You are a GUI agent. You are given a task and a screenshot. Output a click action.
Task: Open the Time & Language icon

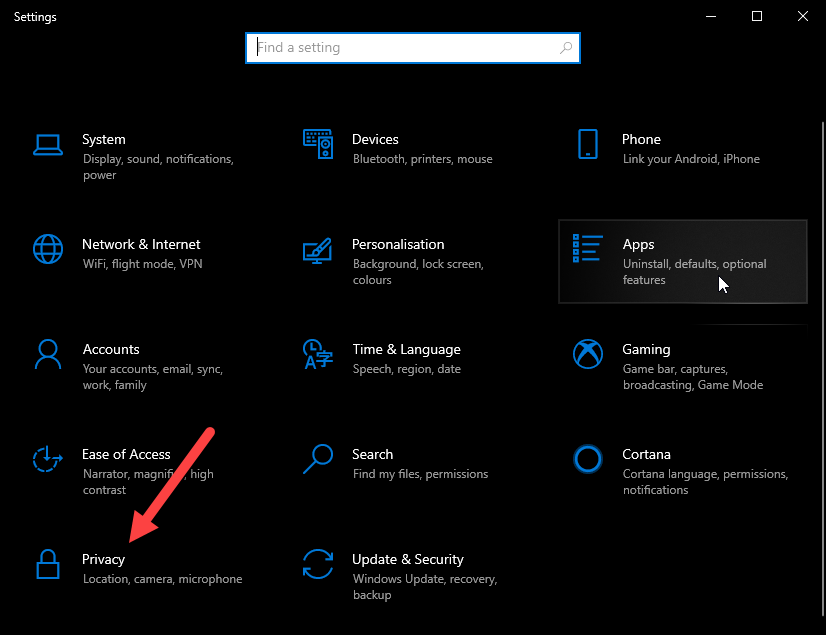point(318,354)
